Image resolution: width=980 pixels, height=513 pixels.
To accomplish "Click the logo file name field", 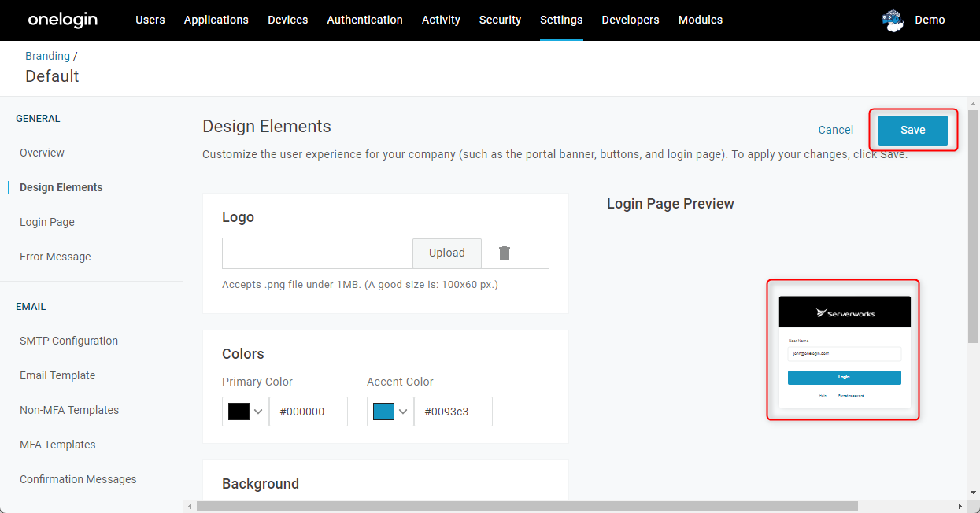I will coord(304,253).
